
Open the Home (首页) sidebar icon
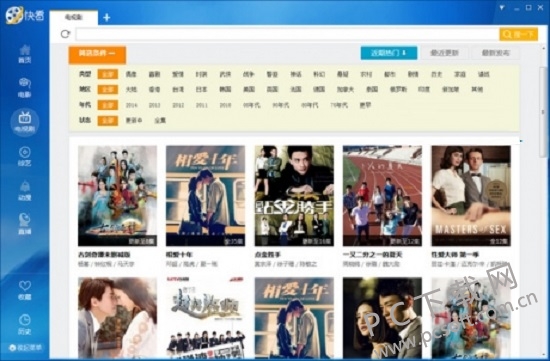tap(25, 54)
